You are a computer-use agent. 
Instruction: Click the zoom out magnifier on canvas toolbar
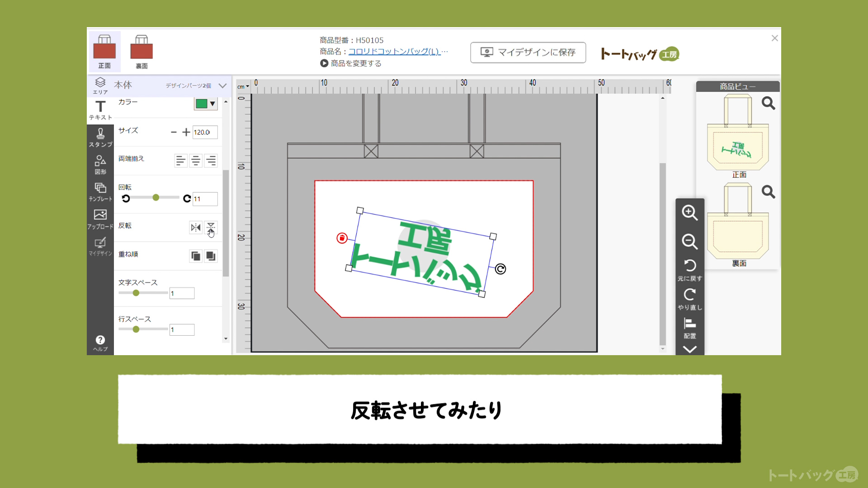(x=689, y=241)
